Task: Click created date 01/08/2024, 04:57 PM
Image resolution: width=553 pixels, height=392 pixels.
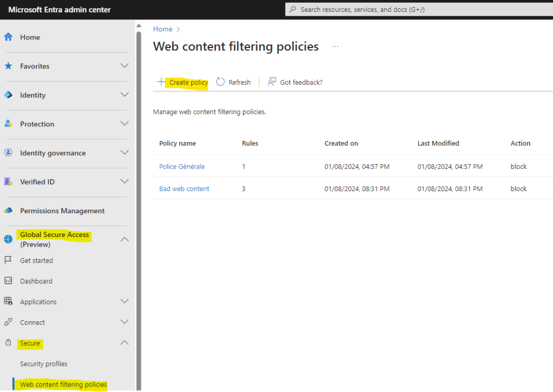Action: 357,166
